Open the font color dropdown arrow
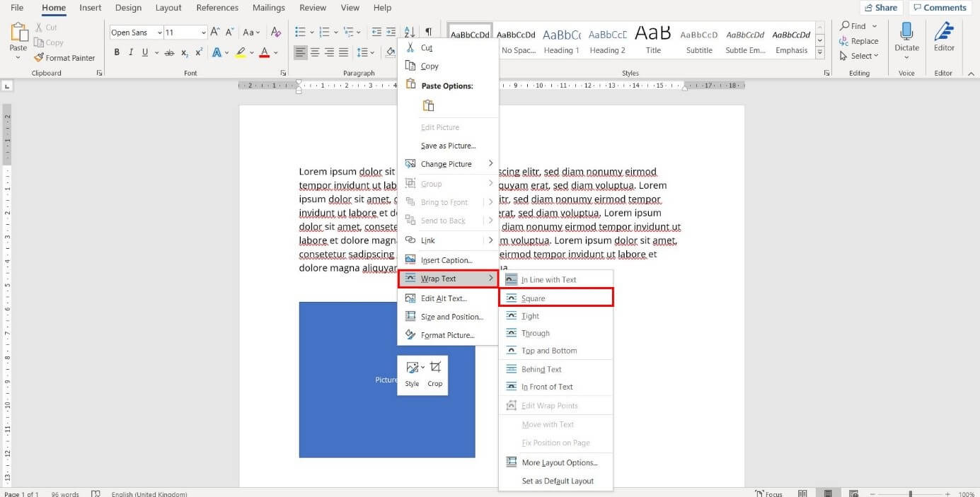This screenshot has height=497, width=980. pyautogui.click(x=275, y=52)
